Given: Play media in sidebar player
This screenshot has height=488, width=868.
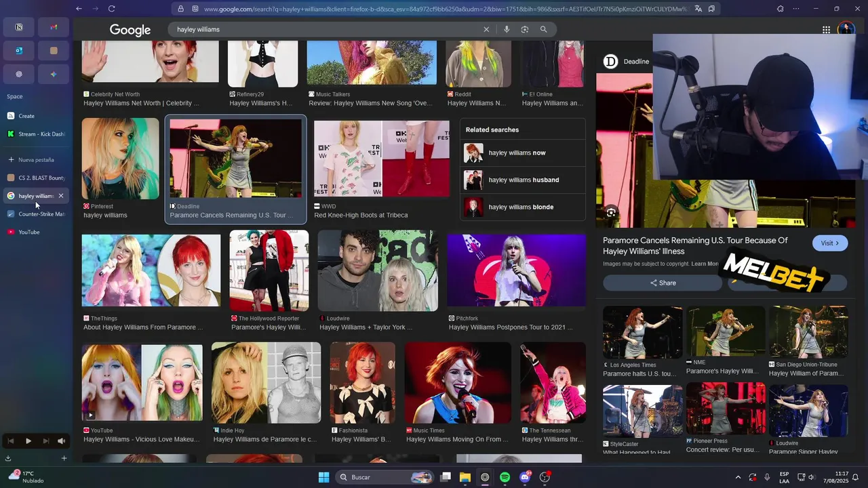Looking at the screenshot, I should point(28,441).
